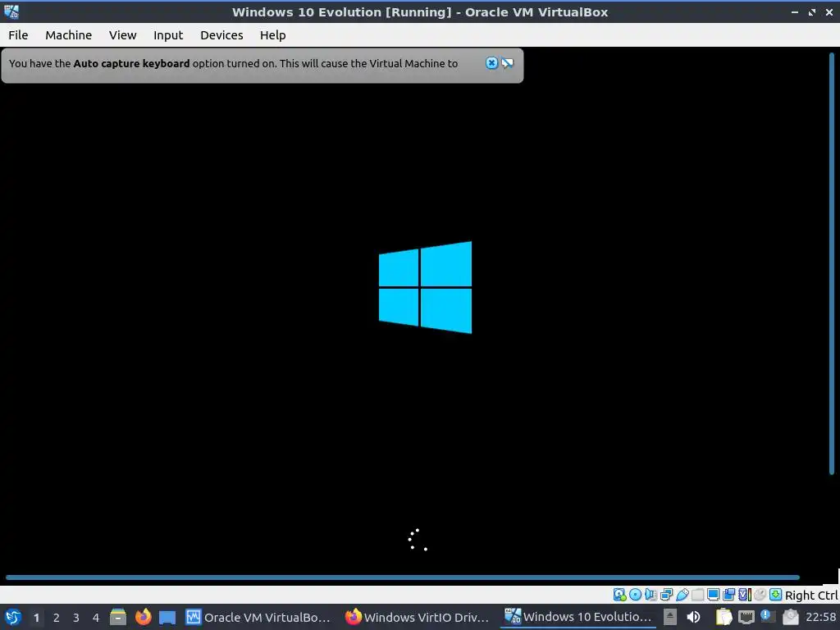Screen dimensions: 840x630
Task: Click the mail notification tray icon
Action: click(x=790, y=617)
